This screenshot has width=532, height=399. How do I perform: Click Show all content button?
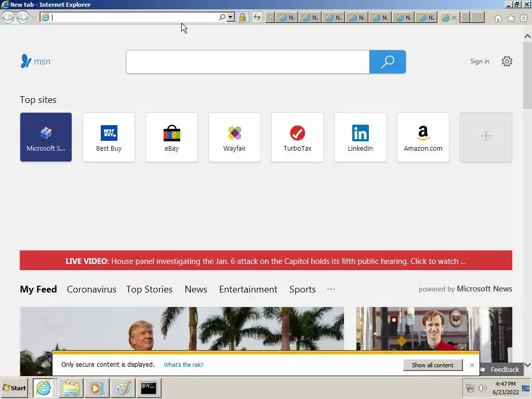[x=433, y=365]
